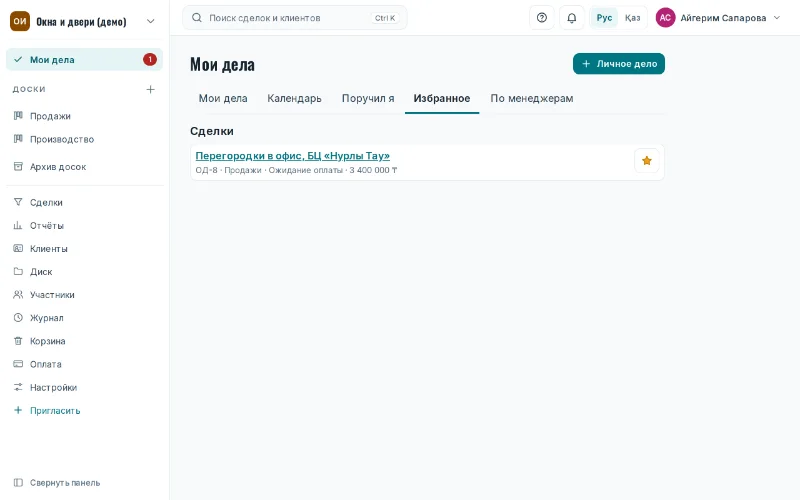Image resolution: width=800 pixels, height=500 pixels.
Task: Open Отчёты section
Action: [84, 225]
